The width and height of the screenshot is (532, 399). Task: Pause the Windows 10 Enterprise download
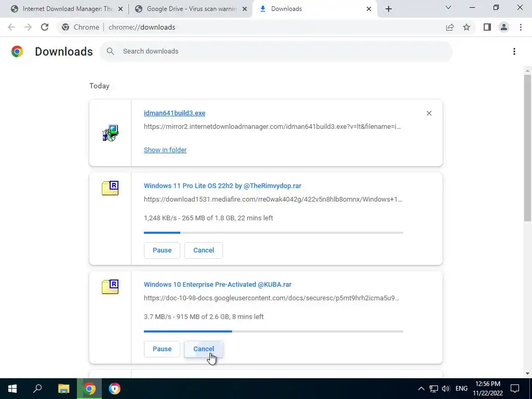(162, 349)
